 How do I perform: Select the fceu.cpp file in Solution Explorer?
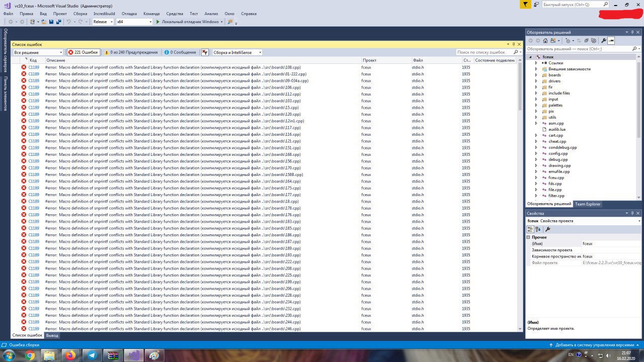(556, 177)
